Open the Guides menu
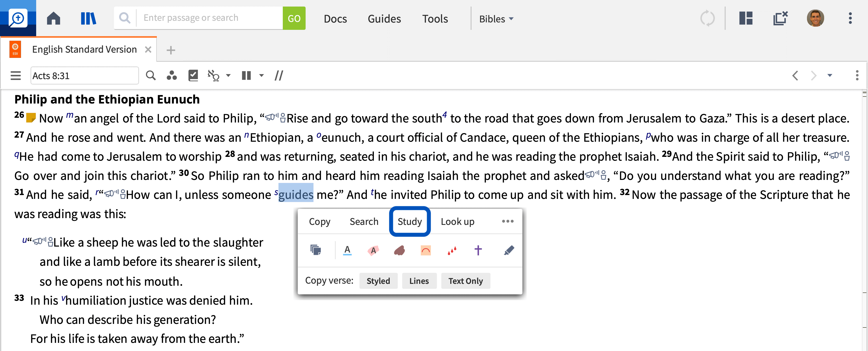868x351 pixels. 384,19
